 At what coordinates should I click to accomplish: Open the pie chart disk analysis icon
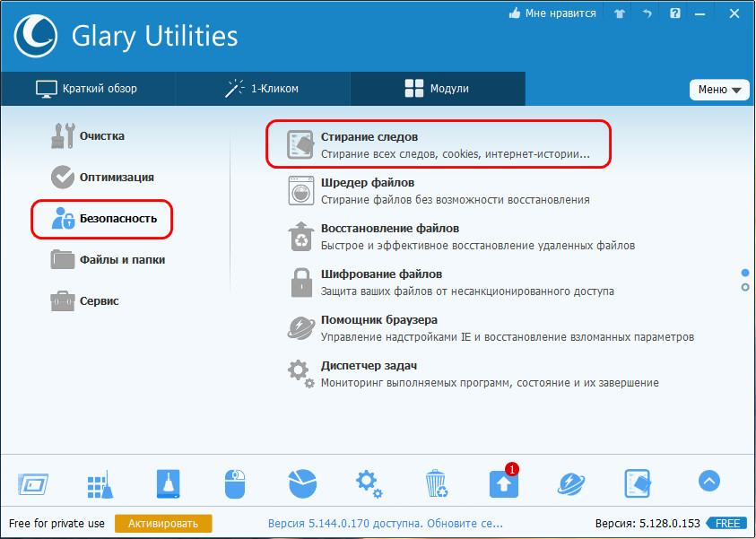(302, 483)
